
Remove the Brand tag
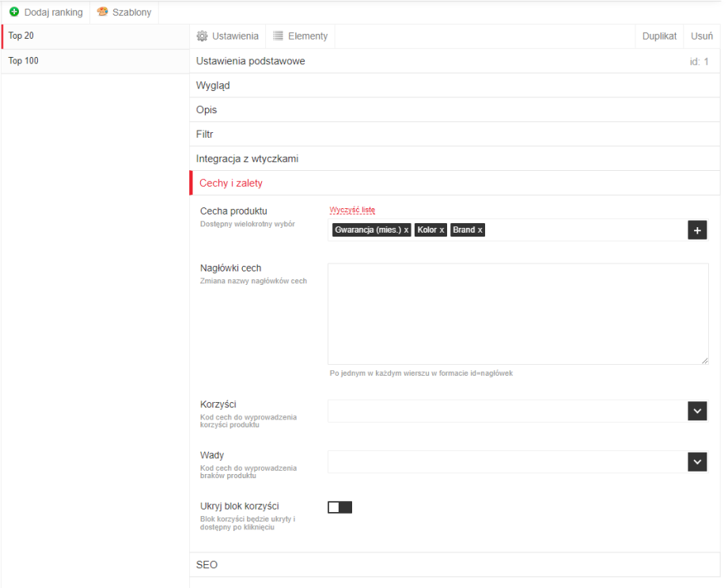tap(480, 230)
